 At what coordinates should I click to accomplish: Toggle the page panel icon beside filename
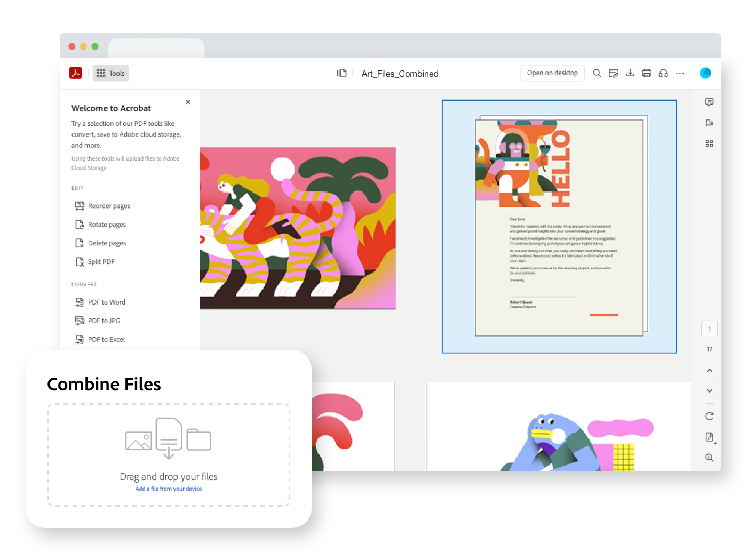342,73
